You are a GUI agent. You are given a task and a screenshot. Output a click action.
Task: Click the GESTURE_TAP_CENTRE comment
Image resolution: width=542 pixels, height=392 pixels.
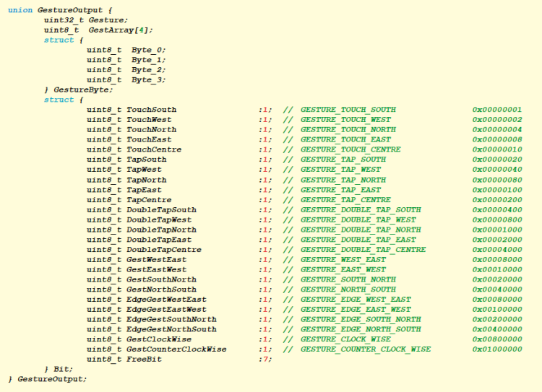(345, 200)
